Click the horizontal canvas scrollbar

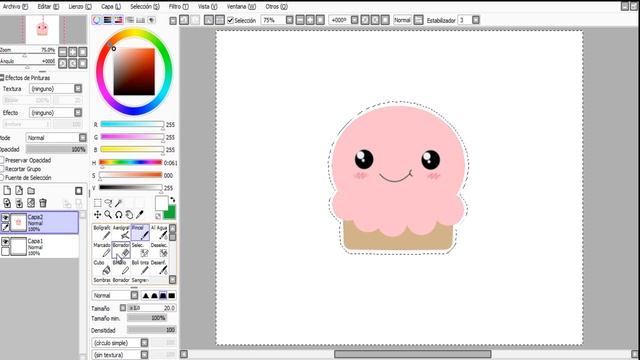coord(412,354)
